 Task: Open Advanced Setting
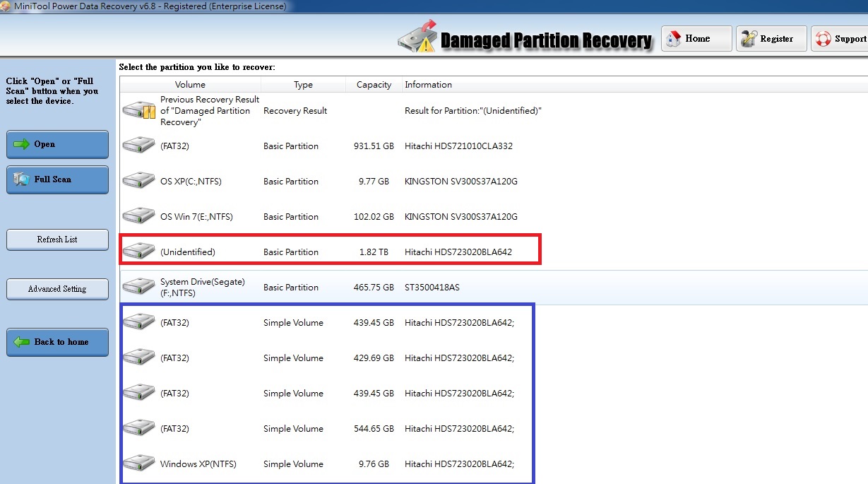tap(57, 289)
